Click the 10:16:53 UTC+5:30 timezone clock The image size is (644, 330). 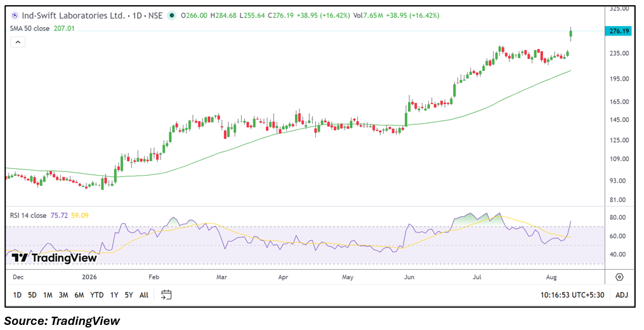(x=572, y=295)
